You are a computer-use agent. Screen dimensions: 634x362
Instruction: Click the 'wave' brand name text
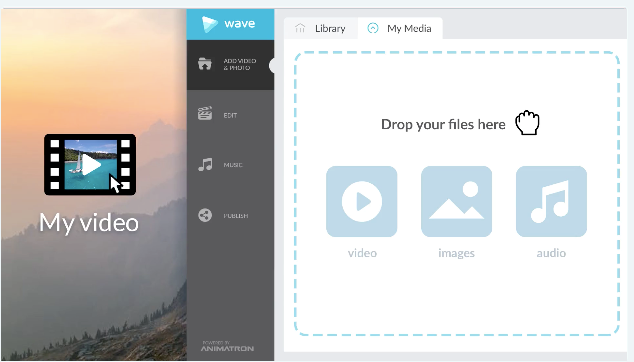point(240,24)
